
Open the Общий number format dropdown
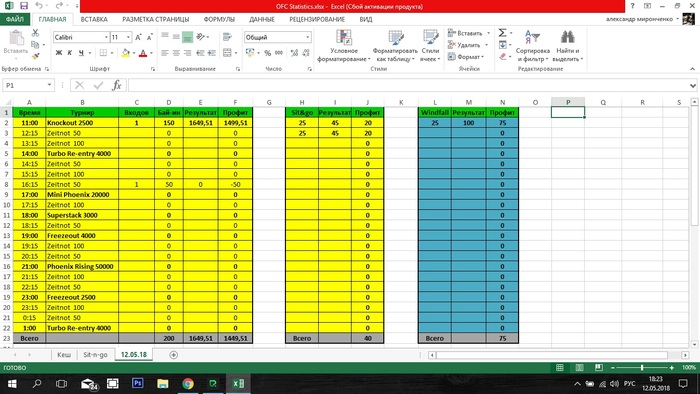pos(308,37)
